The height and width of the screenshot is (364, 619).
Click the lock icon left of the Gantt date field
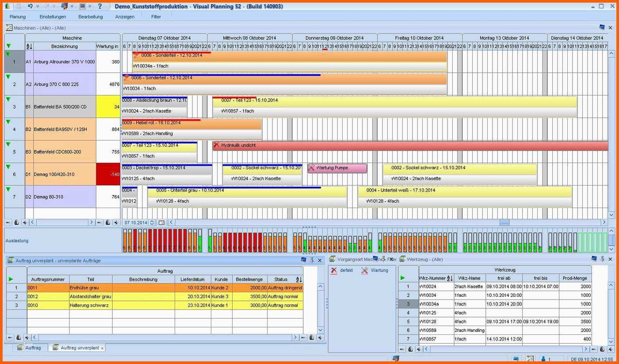(x=107, y=223)
